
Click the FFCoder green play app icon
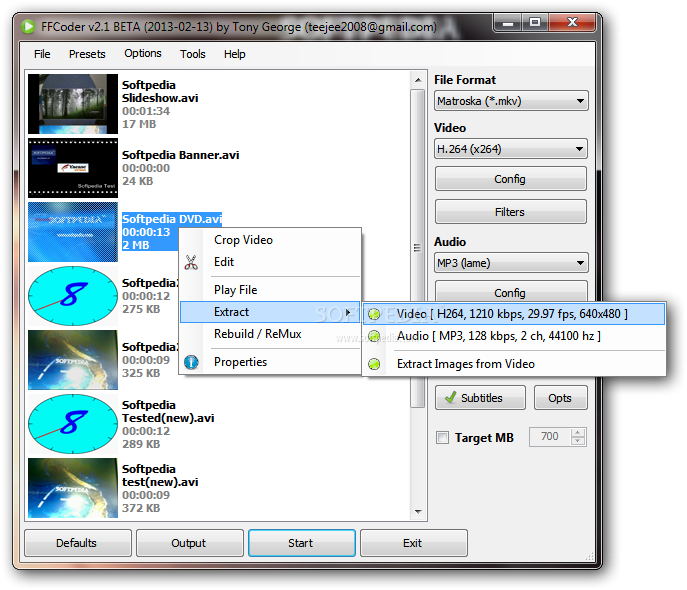click(28, 27)
